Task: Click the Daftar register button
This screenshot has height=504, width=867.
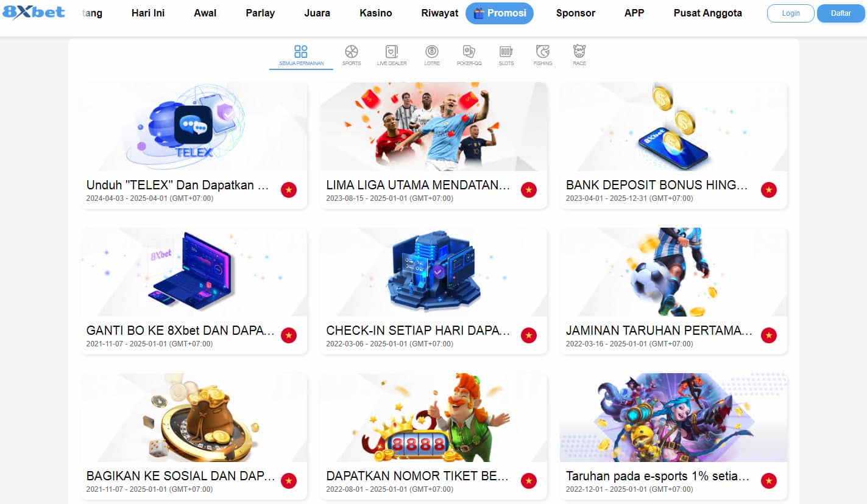Action: pyautogui.click(x=841, y=13)
